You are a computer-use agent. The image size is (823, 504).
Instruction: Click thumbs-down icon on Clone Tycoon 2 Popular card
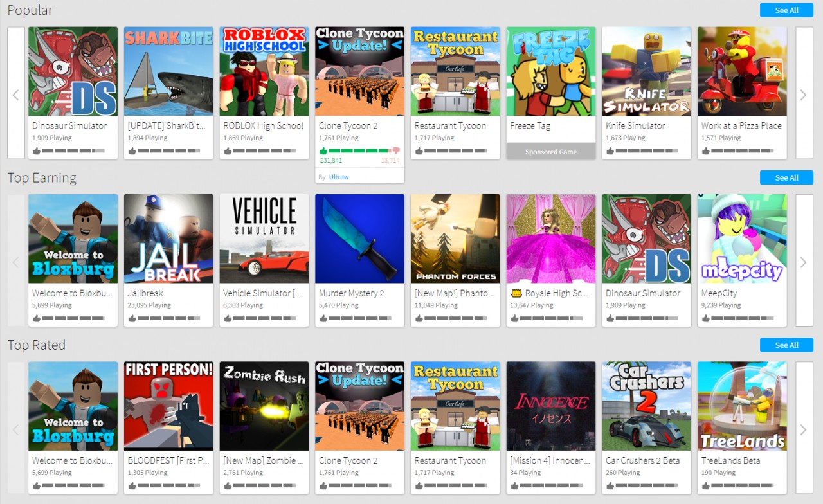pos(396,151)
